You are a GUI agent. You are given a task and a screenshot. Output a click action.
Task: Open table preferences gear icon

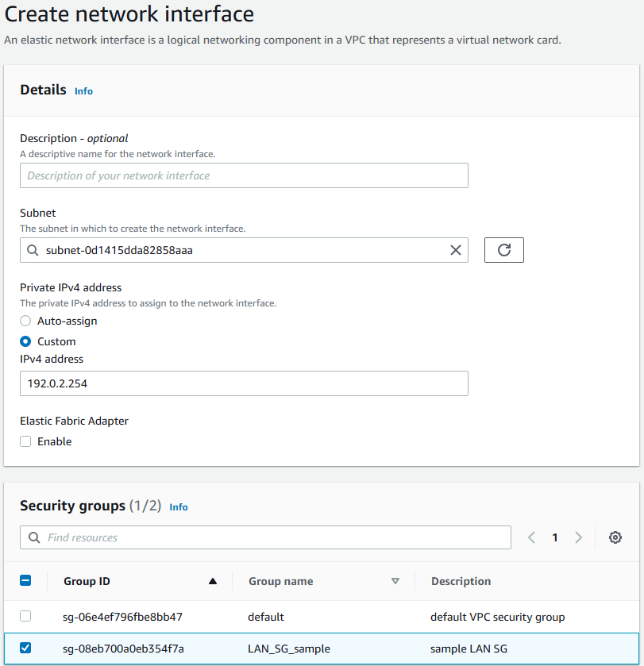[615, 537]
